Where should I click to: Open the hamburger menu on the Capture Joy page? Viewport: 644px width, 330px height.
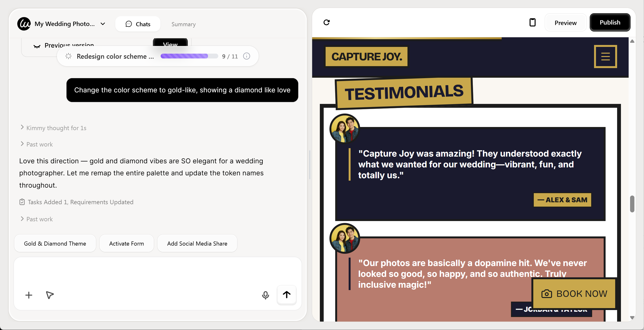click(x=605, y=57)
